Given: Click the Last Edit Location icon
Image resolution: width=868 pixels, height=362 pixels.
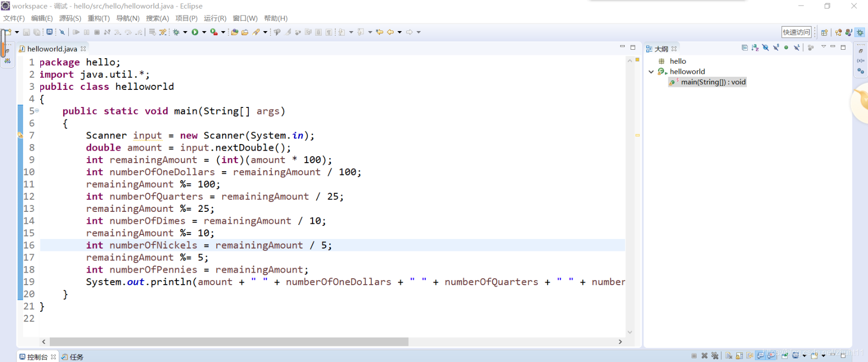Looking at the screenshot, I should click(x=379, y=32).
